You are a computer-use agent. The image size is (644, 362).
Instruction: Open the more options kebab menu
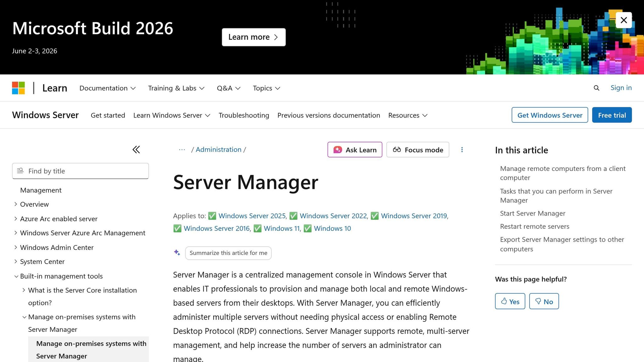point(462,150)
